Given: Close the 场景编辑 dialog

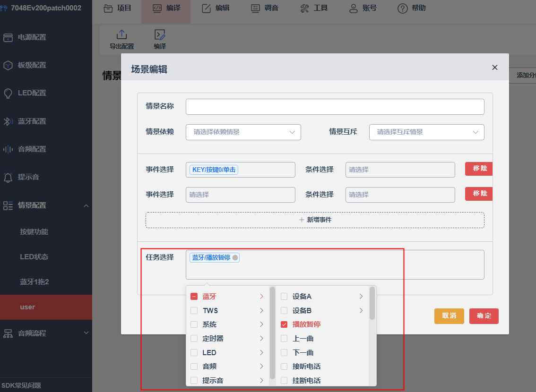Looking at the screenshot, I should click(x=494, y=67).
